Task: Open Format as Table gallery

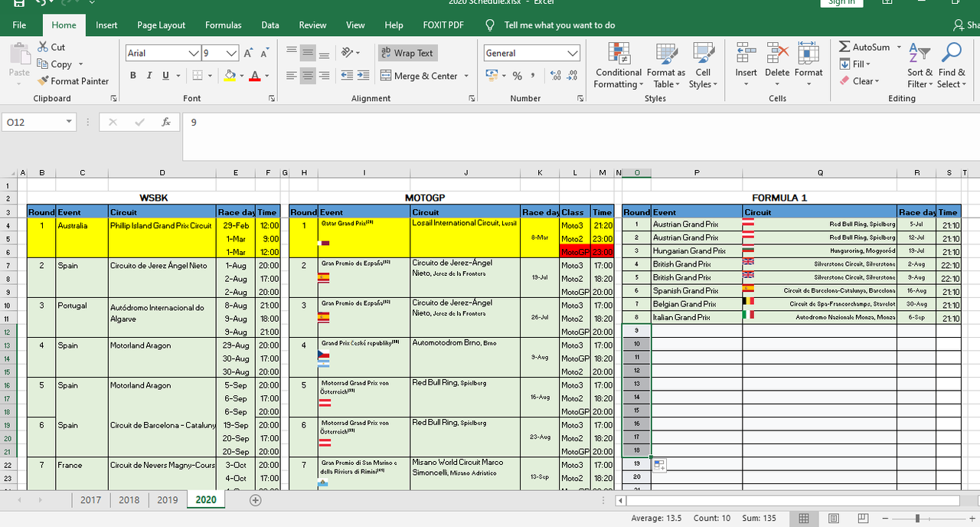Action: pyautogui.click(x=665, y=65)
